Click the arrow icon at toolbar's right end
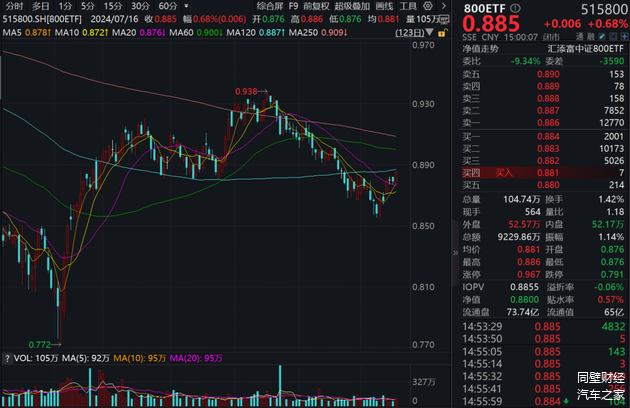Viewport: 630px width, 408px height. (442, 6)
